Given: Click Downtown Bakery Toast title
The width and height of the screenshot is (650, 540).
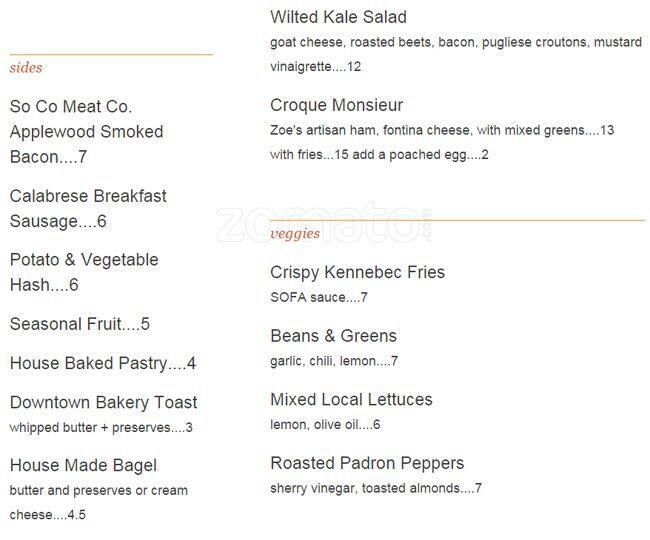Looking at the screenshot, I should point(104,403).
